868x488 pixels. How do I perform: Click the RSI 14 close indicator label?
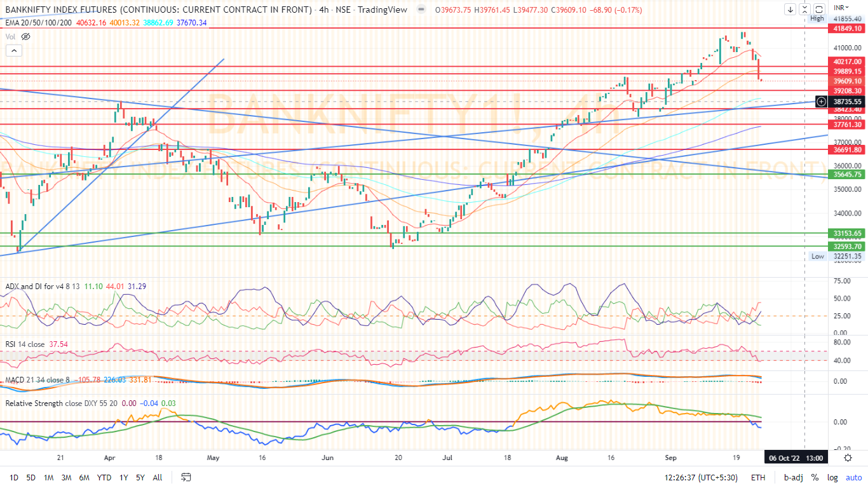tap(25, 344)
